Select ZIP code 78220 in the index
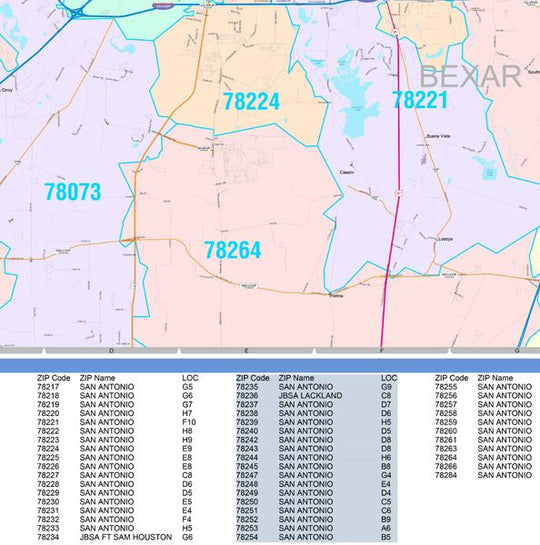 [x=48, y=413]
